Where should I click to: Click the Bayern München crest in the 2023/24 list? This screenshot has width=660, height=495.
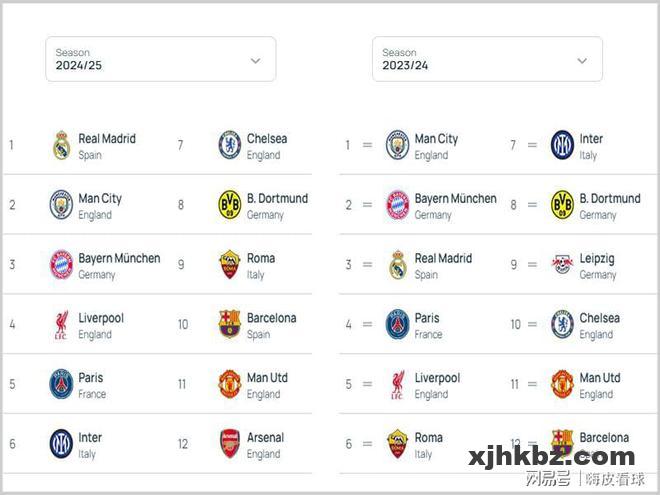click(398, 205)
